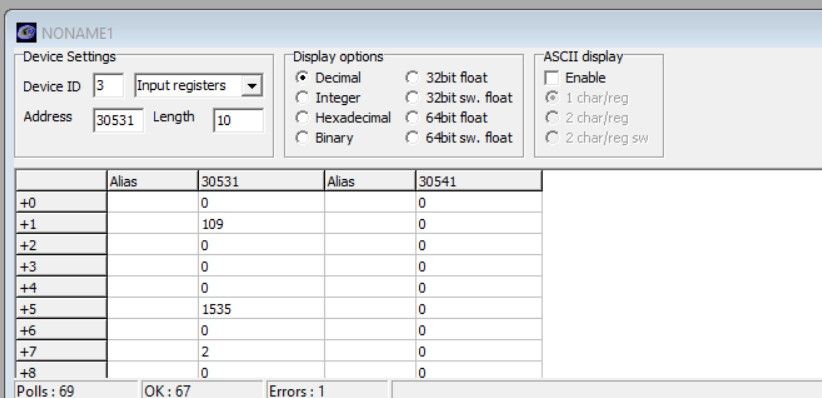822x398 pixels.
Task: Select the +4 row header
Action: (61, 287)
